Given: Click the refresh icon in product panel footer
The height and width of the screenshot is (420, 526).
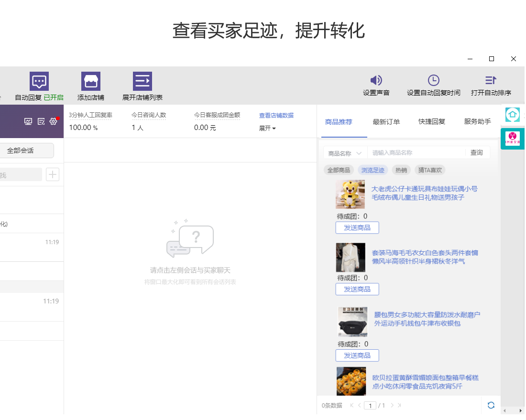Looking at the screenshot, I should [x=491, y=405].
